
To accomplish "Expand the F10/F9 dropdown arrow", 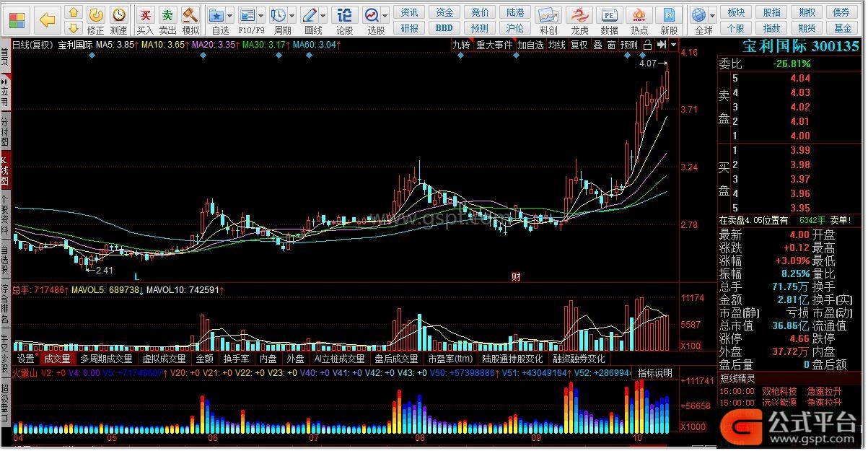I will tap(262, 15).
